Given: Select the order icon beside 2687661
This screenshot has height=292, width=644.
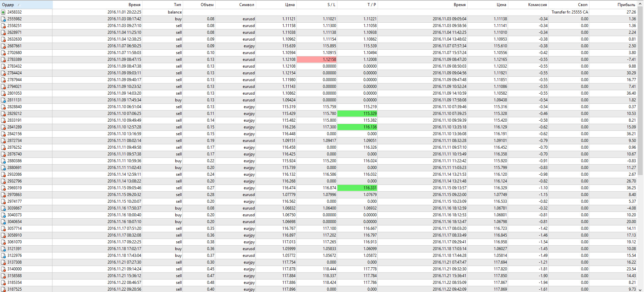Looking at the screenshot, I should click(x=3, y=46).
